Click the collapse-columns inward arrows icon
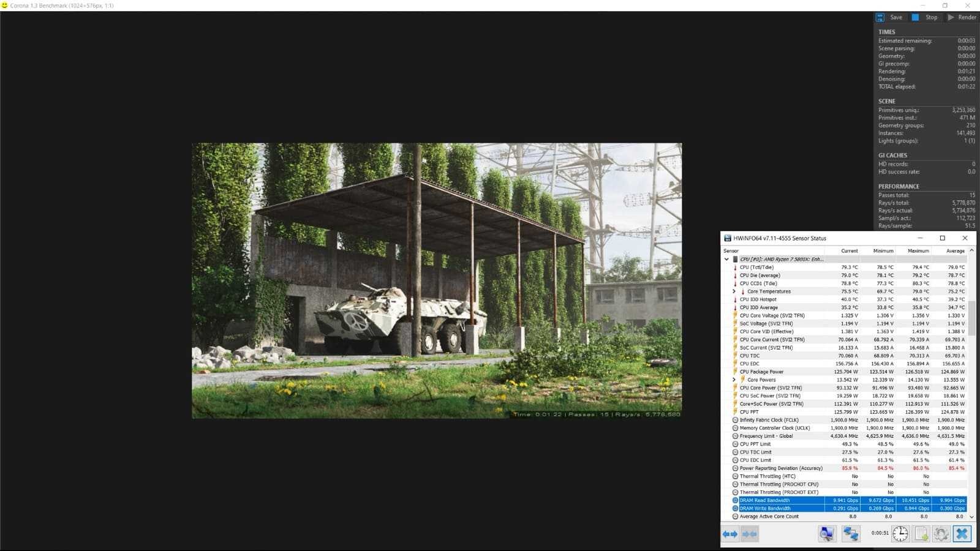 (750, 534)
